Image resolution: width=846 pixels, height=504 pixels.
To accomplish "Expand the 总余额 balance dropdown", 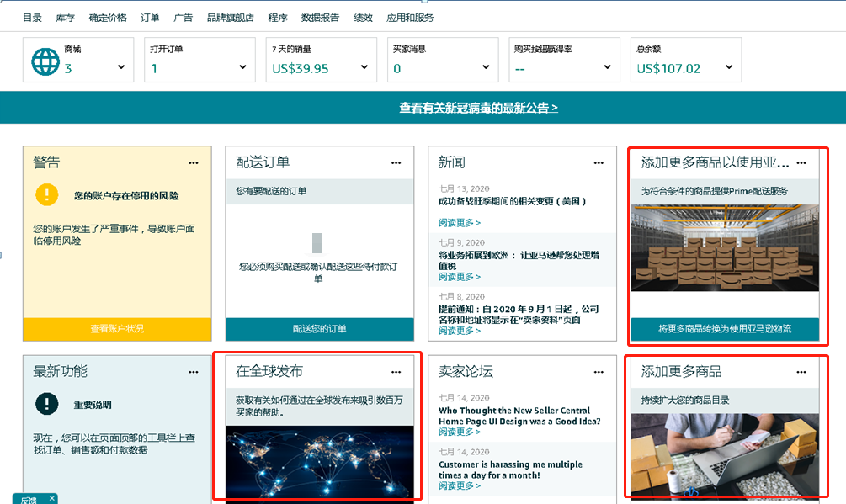I will pyautogui.click(x=730, y=67).
